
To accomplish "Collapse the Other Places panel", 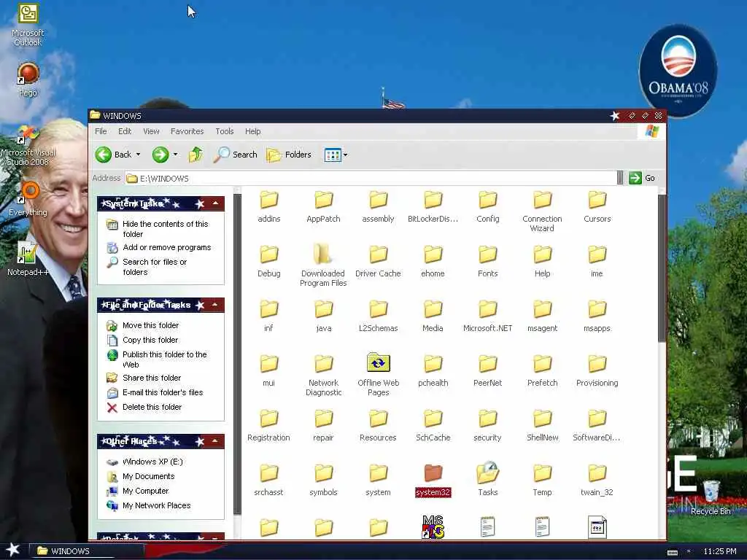I will (215, 441).
